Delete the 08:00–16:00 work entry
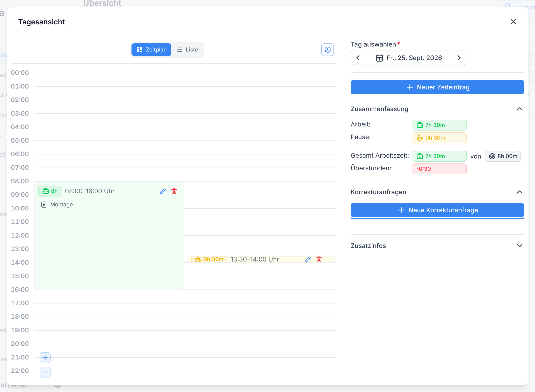The image size is (535, 392). click(174, 191)
